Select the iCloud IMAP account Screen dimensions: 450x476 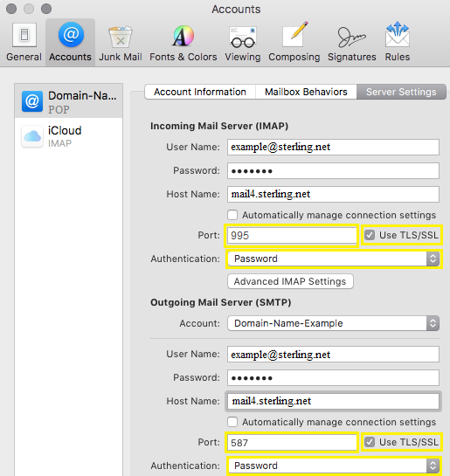[69, 136]
